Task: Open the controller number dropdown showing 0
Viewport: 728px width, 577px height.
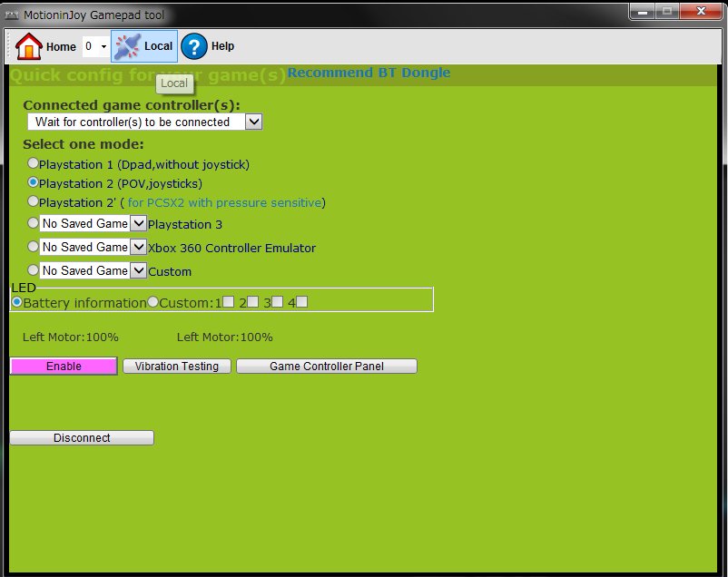Action: click(x=96, y=46)
